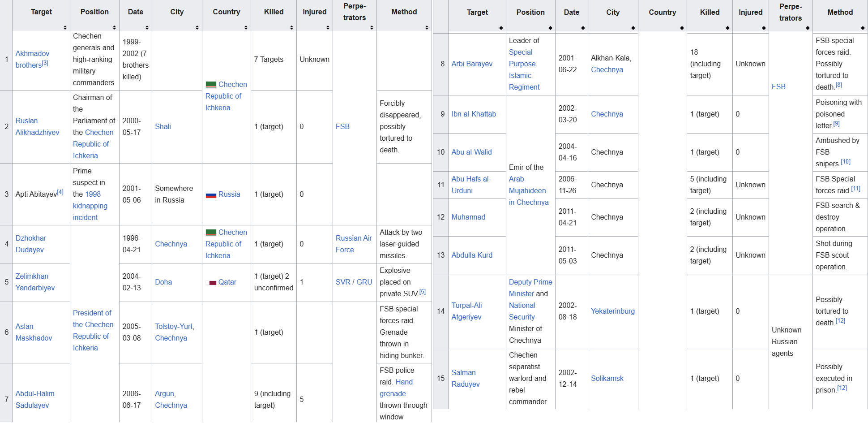
Task: Sort right table by Killed column arrows
Action: (728, 28)
